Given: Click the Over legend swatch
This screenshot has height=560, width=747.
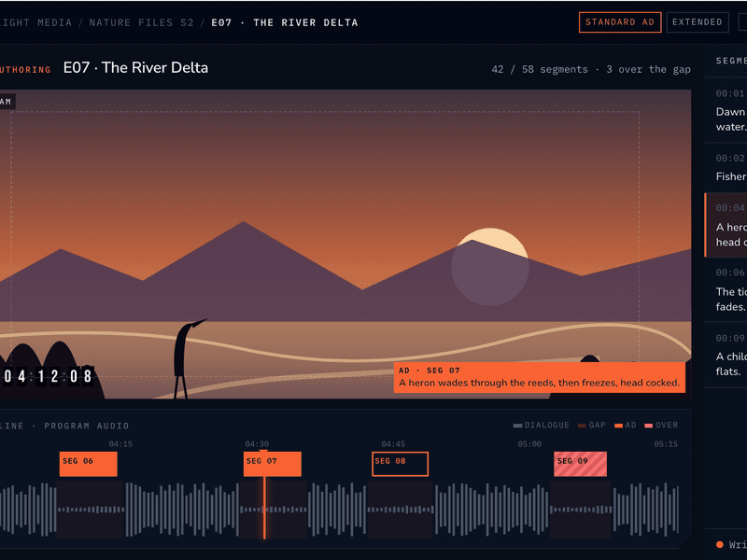Looking at the screenshot, I should [648, 426].
